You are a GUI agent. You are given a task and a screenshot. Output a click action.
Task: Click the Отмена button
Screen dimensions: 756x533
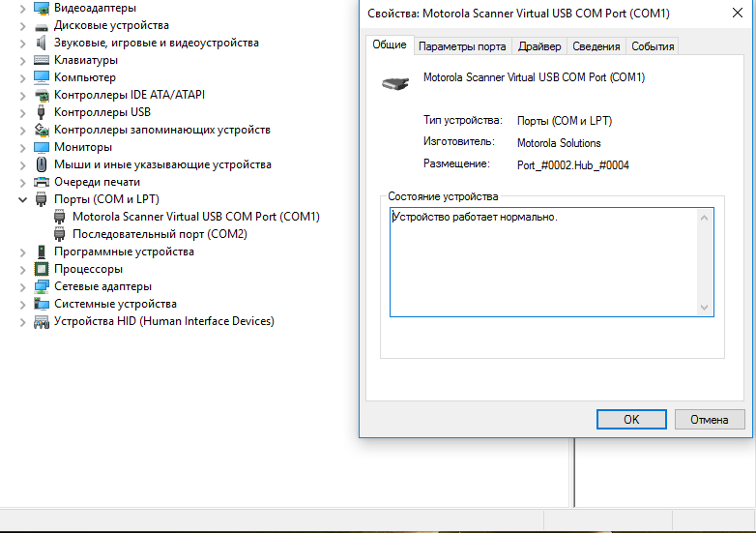click(710, 419)
